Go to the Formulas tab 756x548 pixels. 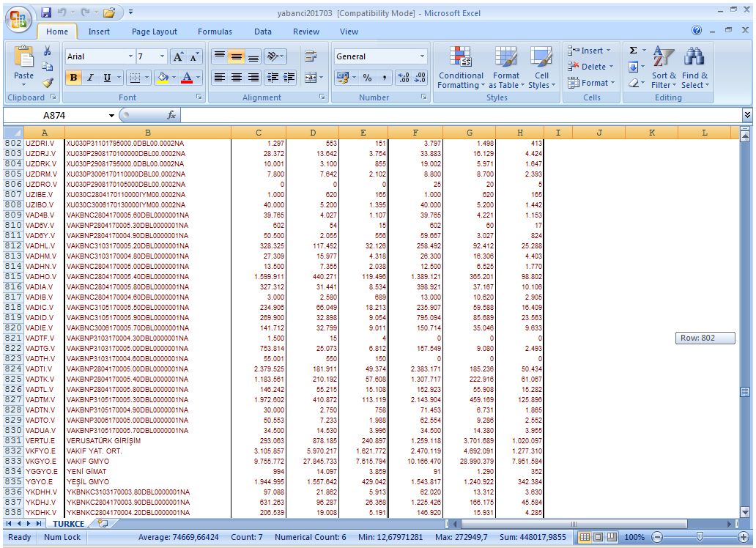tap(215, 32)
